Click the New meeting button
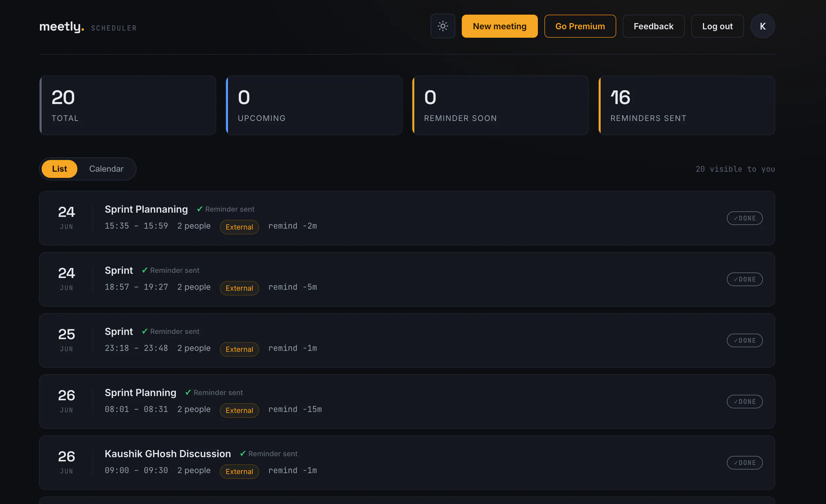The width and height of the screenshot is (826, 504). [x=500, y=26]
